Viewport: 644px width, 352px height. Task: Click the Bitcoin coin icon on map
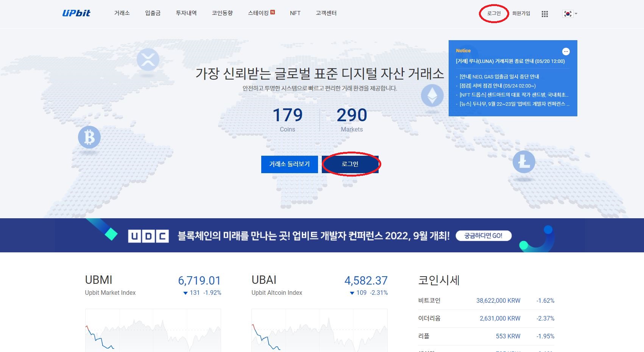(89, 137)
